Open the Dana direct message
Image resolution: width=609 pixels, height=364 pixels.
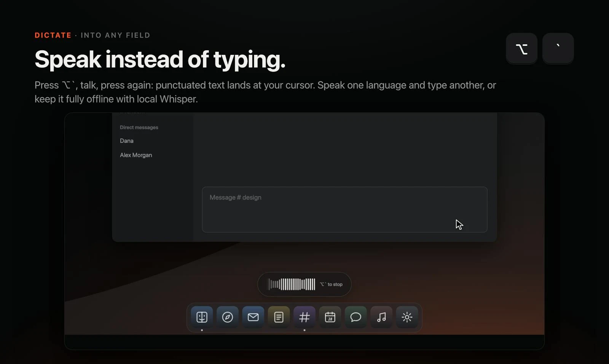coord(127,141)
